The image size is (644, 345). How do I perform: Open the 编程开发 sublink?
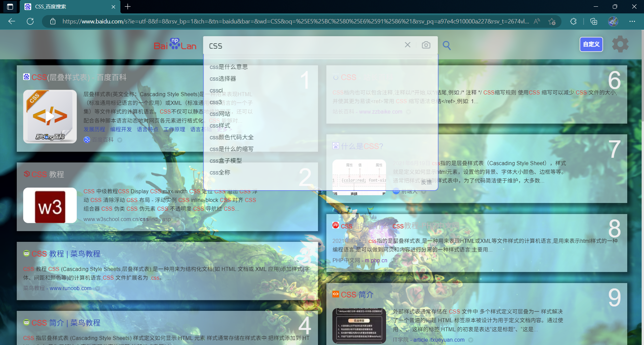click(x=121, y=129)
